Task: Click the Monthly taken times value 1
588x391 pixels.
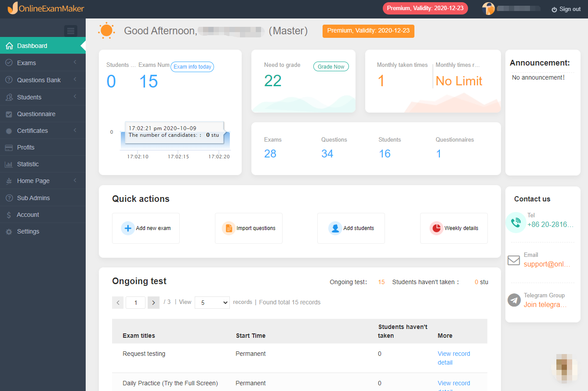Action: (381, 81)
